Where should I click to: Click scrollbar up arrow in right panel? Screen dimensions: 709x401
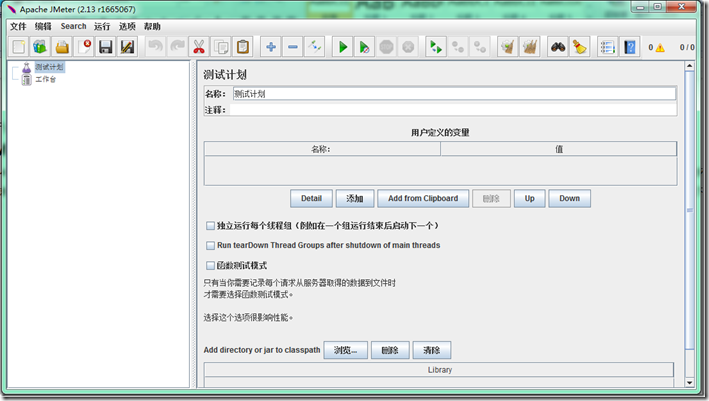click(690, 66)
